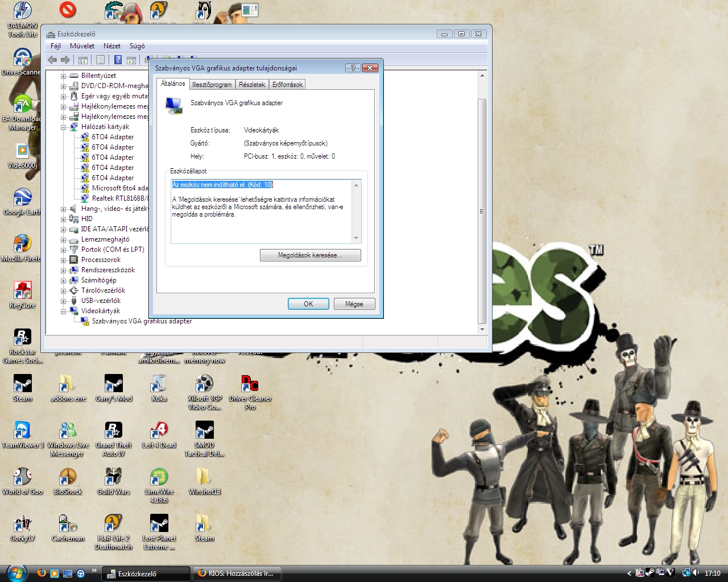Click OK in the properties dialog
This screenshot has height=582, width=728.
pyautogui.click(x=308, y=304)
